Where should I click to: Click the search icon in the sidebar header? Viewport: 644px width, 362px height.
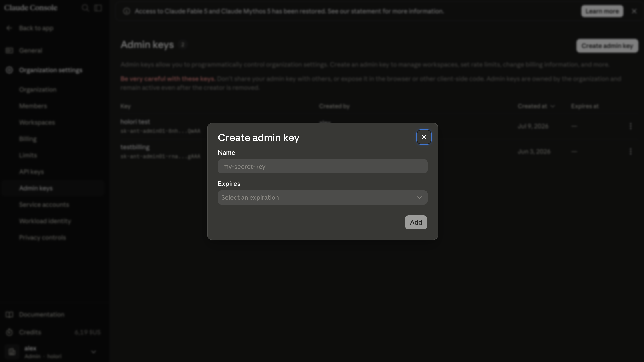85,8
